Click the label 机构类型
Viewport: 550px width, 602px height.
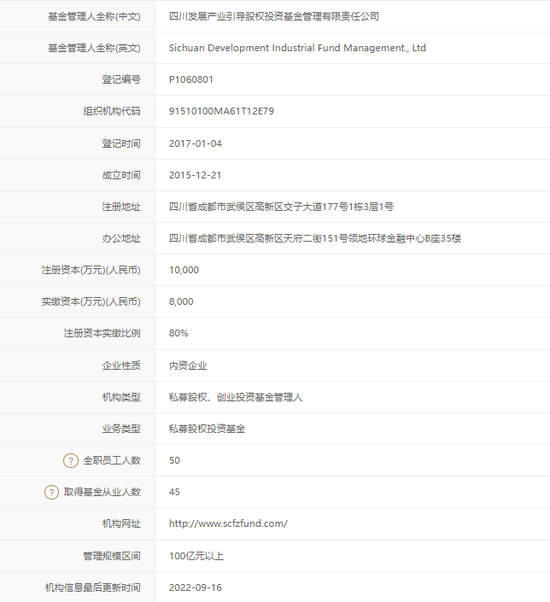(121, 397)
